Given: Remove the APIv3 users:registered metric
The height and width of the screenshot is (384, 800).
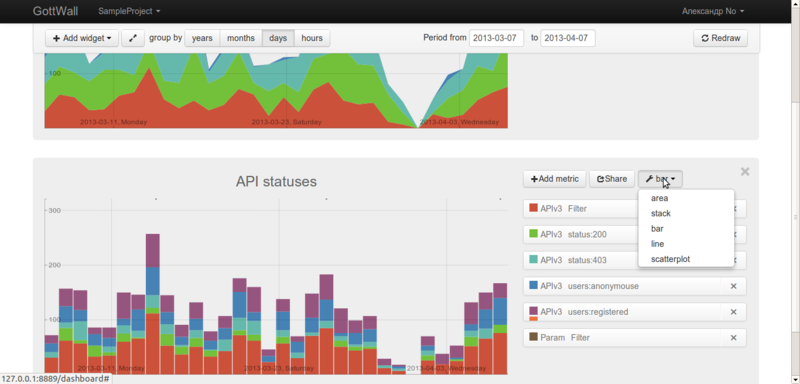Looking at the screenshot, I should [733, 312].
